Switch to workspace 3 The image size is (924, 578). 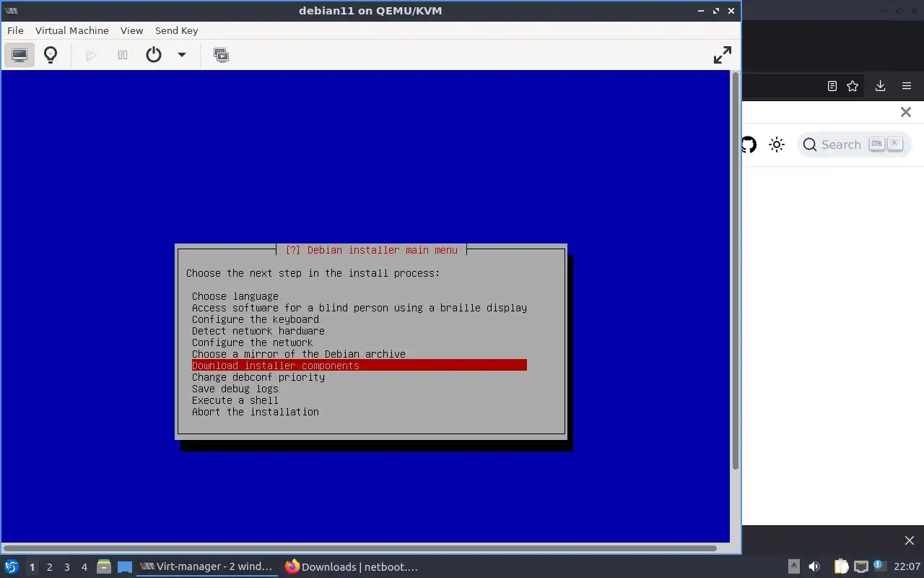[66, 567]
